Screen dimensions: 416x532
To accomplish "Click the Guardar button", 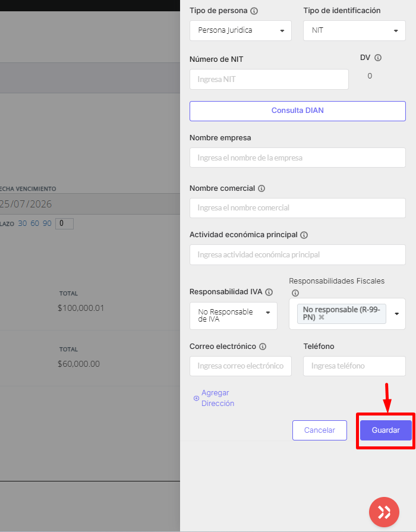I will pos(386,430).
